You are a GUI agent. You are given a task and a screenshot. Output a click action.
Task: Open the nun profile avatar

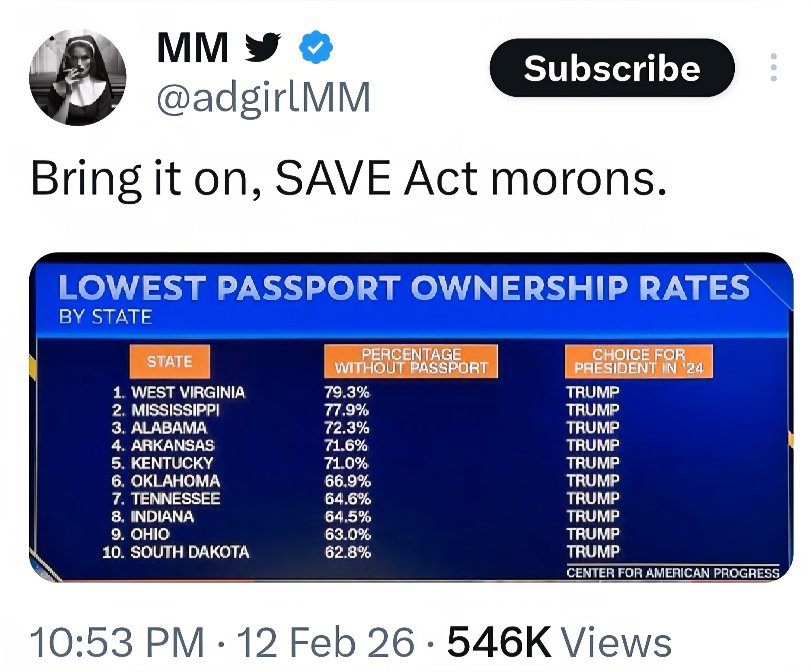coord(77,77)
